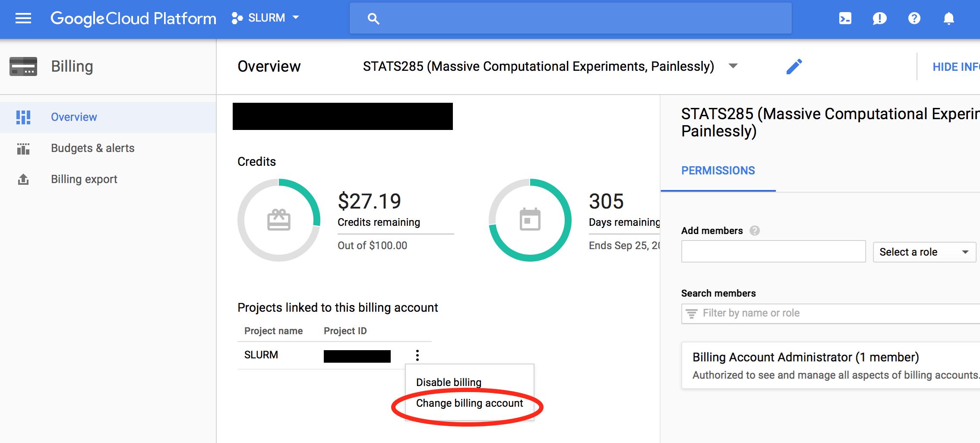
Task: Open the help question mark icon
Action: coord(914,18)
